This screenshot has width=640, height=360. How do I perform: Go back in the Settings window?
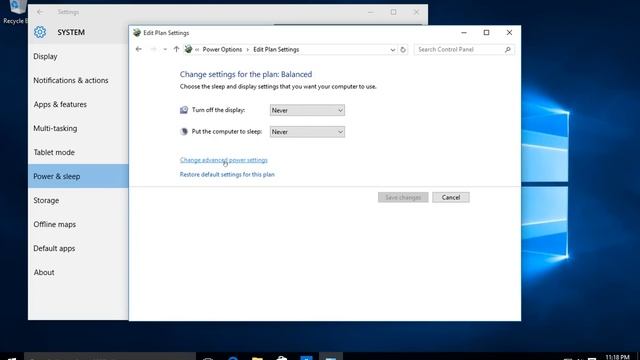coord(40,12)
